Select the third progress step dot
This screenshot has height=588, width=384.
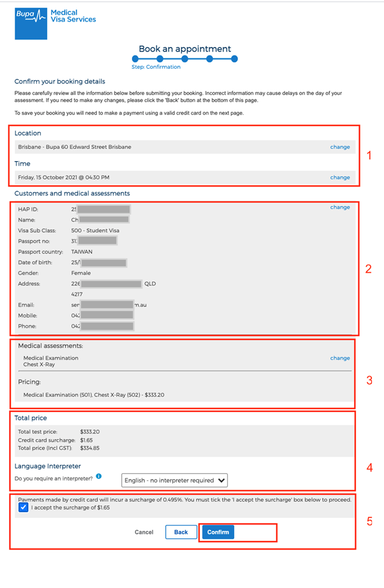click(184, 59)
